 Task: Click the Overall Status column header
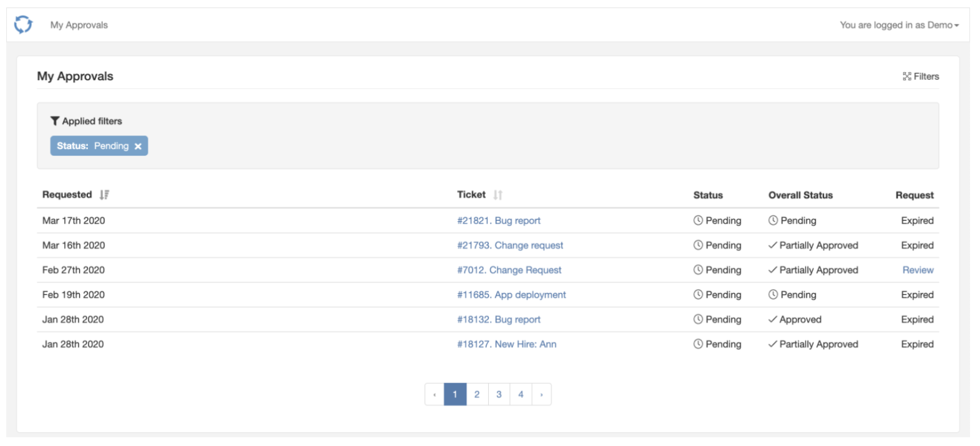click(x=800, y=195)
